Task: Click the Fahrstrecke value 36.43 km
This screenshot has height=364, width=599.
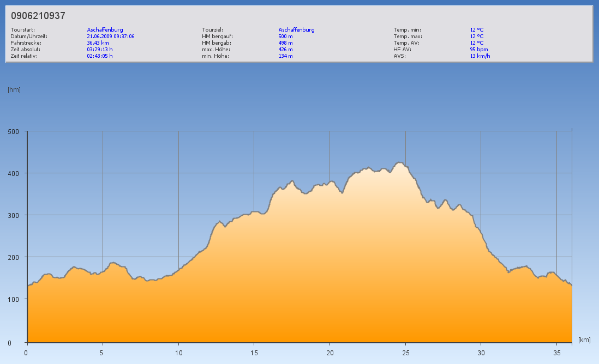Action: [x=98, y=43]
